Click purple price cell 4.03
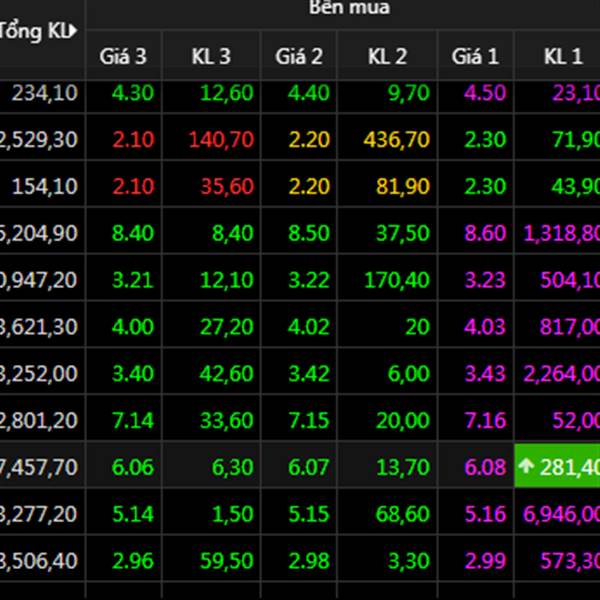 [485, 326]
